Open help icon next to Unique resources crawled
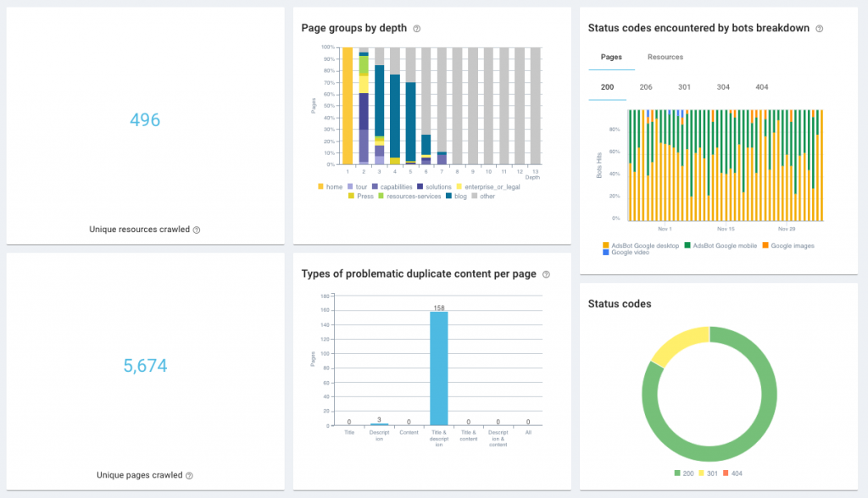The width and height of the screenshot is (868, 498). tap(197, 230)
